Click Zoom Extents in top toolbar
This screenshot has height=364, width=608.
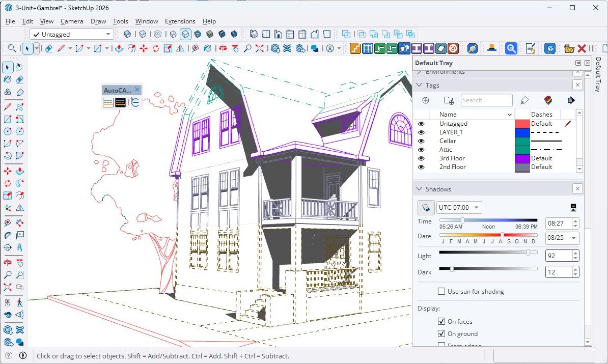(x=259, y=48)
